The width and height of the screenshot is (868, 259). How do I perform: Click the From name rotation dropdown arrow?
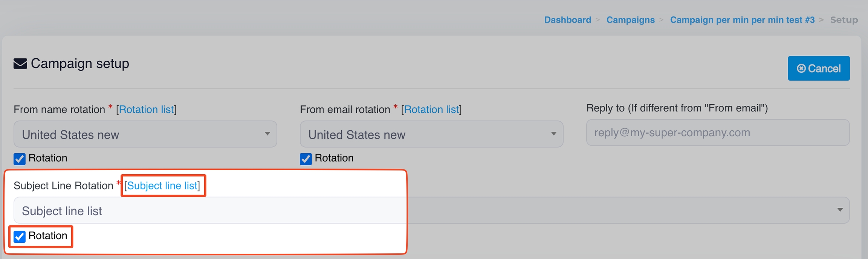pos(267,134)
